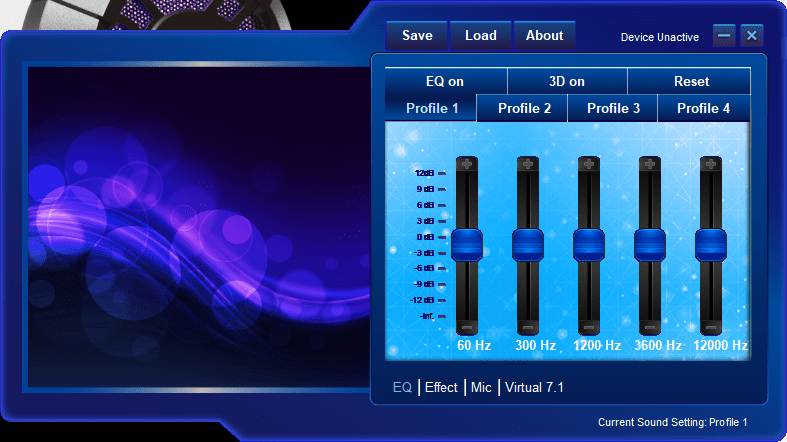Image resolution: width=787 pixels, height=442 pixels.
Task: Select the Profile 4 tab
Action: [x=703, y=108]
